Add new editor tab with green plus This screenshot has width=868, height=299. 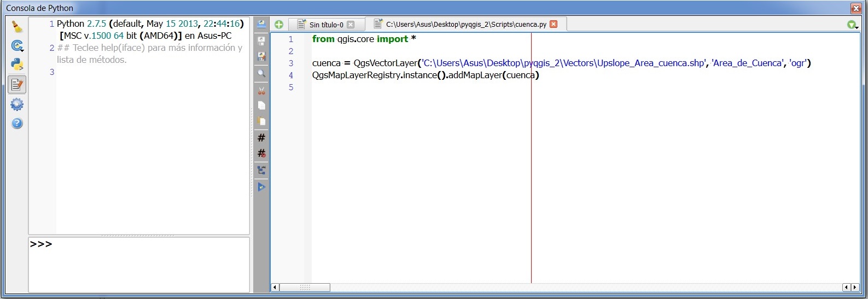(279, 25)
